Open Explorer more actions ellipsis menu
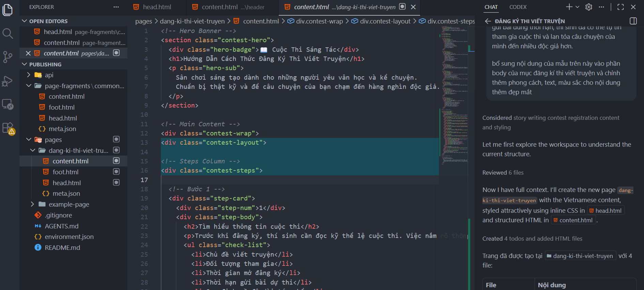 click(x=116, y=7)
